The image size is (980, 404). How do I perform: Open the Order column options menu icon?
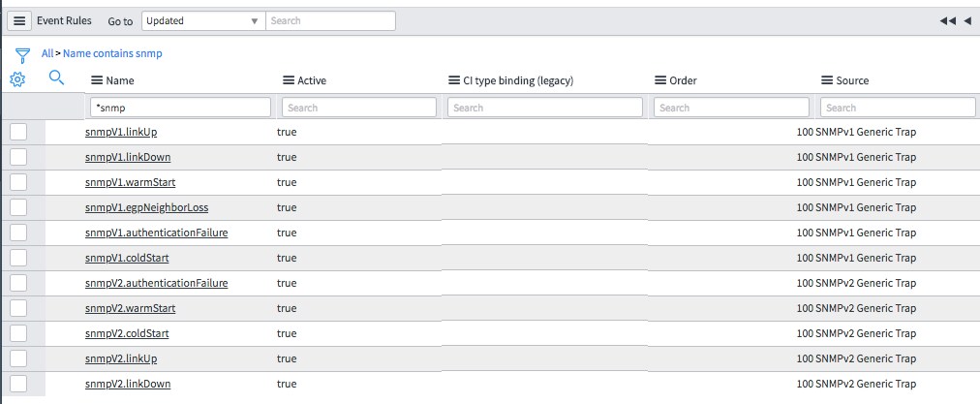coord(660,80)
